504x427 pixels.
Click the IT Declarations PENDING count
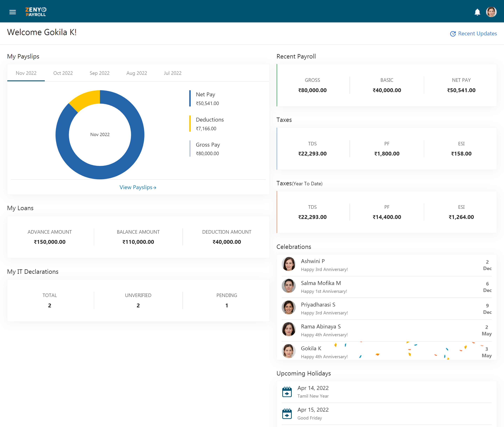pos(227,305)
